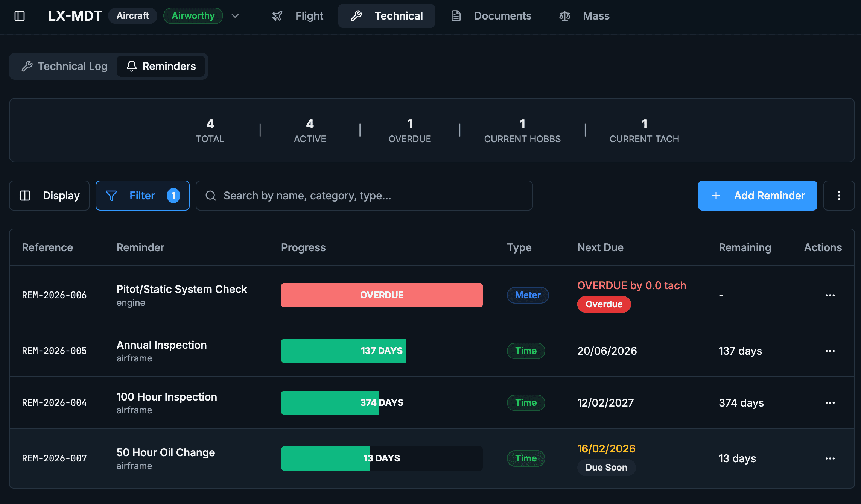Screen dimensions: 861x504
Task: Select the Reminders tab
Action: pos(161,66)
